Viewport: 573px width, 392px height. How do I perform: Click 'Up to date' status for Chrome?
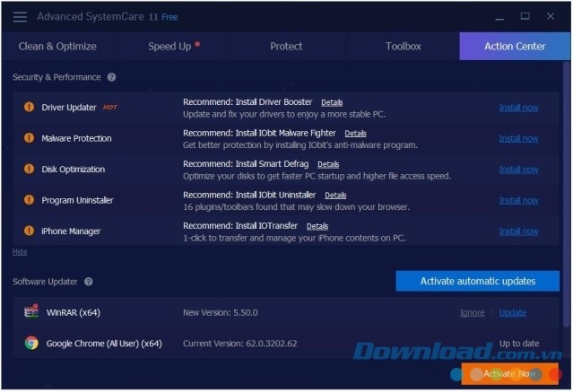click(519, 344)
